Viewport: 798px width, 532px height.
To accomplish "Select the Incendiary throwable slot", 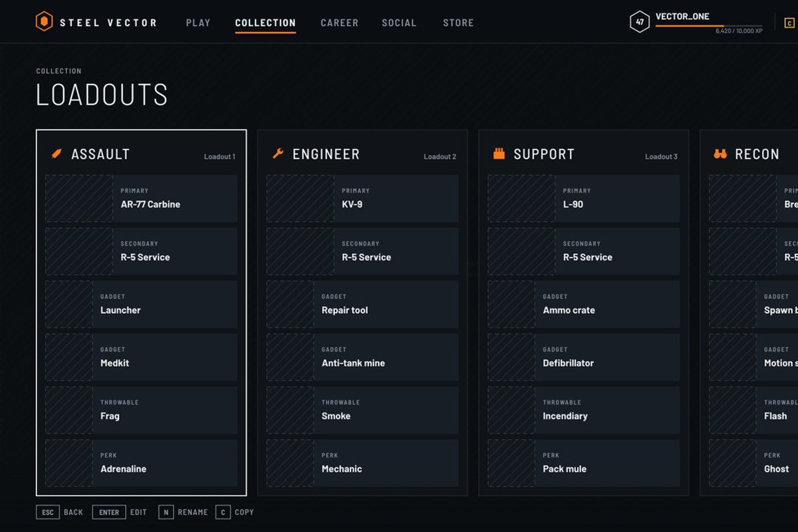I will (584, 410).
